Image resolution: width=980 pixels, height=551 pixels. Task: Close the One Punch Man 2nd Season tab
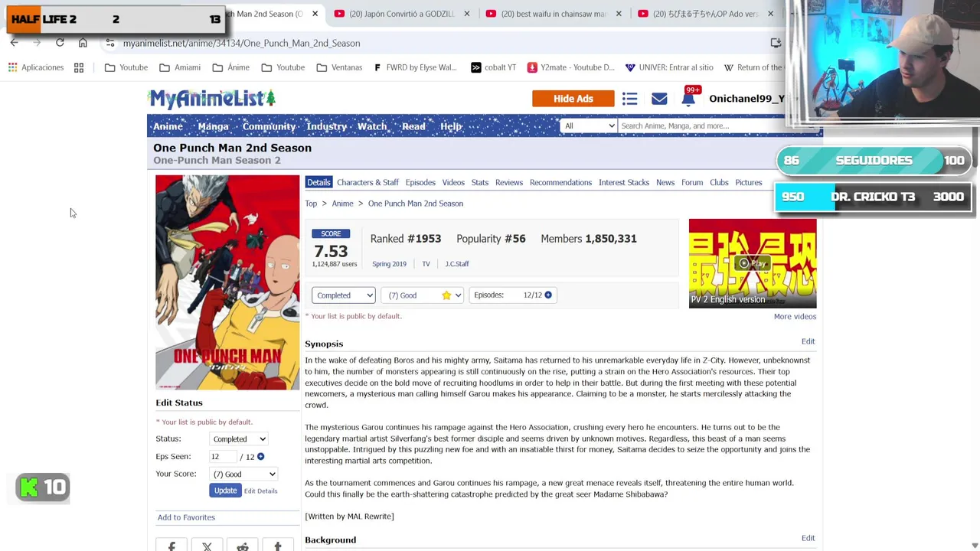[x=315, y=14]
